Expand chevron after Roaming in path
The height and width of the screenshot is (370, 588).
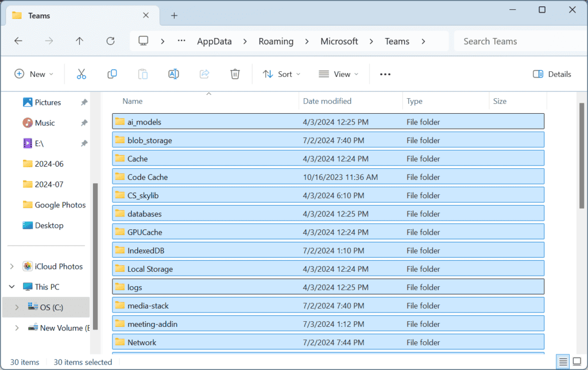coord(307,41)
